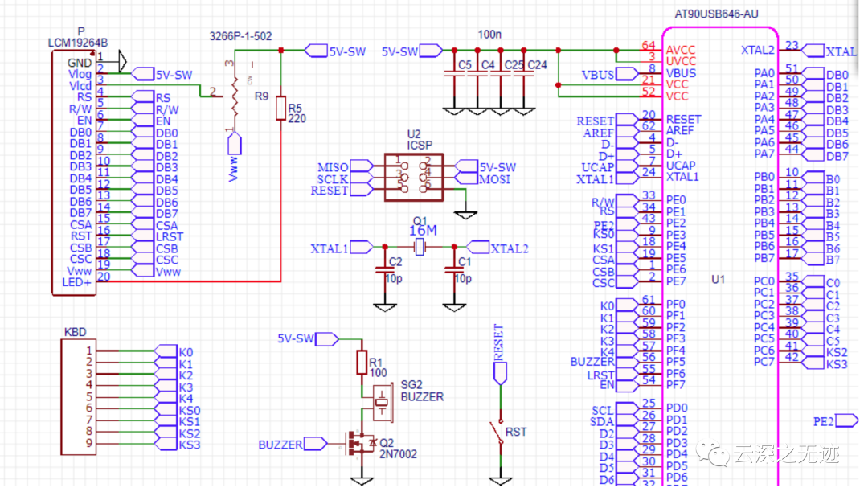
Task: Select the ground symbol below Q2
Action: 361,480
